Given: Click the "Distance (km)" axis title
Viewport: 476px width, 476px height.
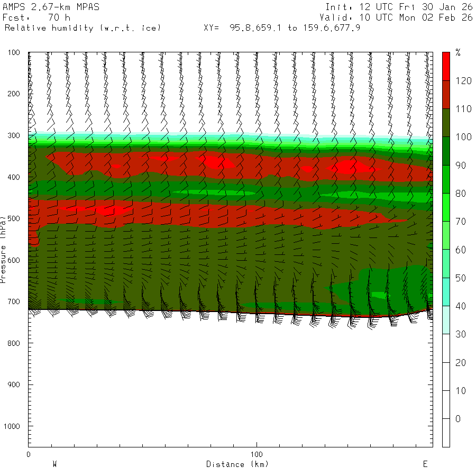Looking at the screenshot, I should click(237, 464).
